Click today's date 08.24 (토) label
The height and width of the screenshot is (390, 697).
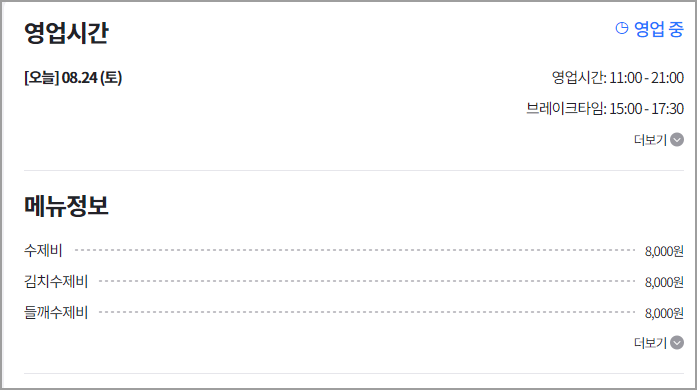click(x=92, y=78)
